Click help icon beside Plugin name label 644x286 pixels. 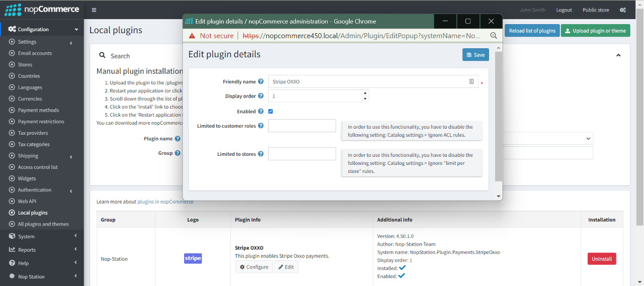[178, 139]
